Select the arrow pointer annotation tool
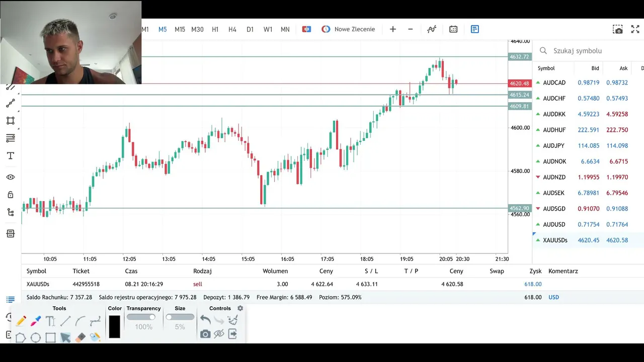Image resolution: width=644 pixels, height=362 pixels. click(x=65, y=337)
